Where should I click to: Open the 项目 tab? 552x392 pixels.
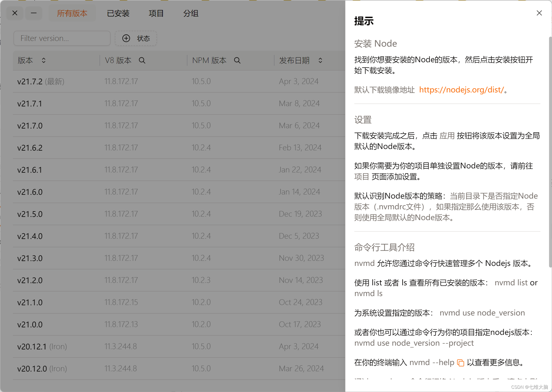point(156,13)
